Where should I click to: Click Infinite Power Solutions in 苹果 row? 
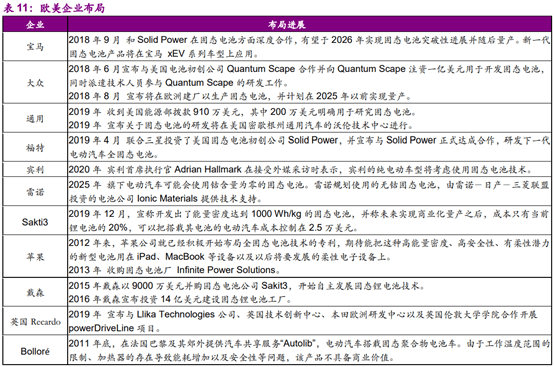click(x=226, y=270)
